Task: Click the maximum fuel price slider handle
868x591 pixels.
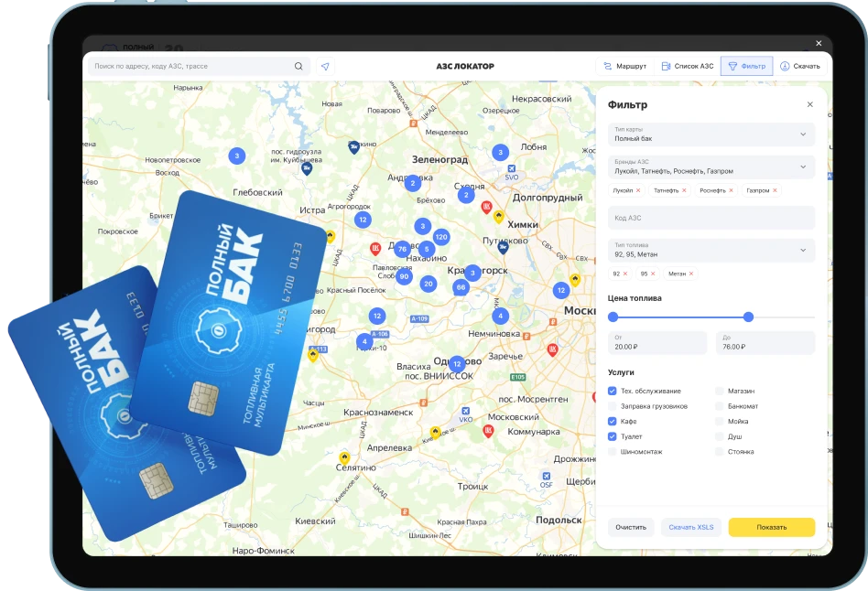Action: click(748, 317)
